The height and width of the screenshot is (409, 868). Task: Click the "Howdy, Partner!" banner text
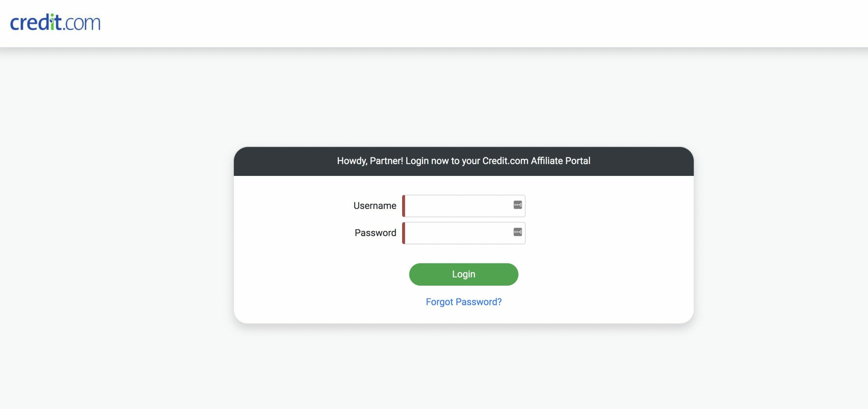[x=370, y=161]
